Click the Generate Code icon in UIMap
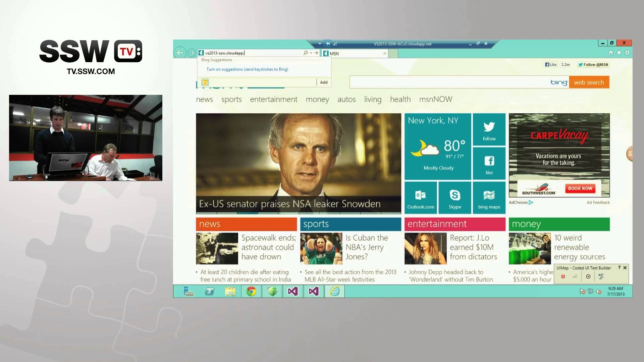The image size is (644, 362). pyautogui.click(x=601, y=277)
